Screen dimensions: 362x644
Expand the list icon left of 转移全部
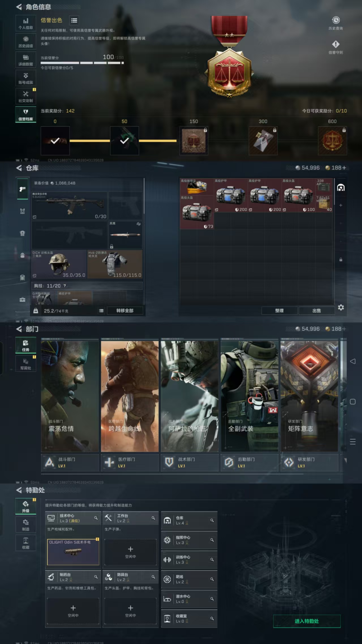tap(101, 311)
